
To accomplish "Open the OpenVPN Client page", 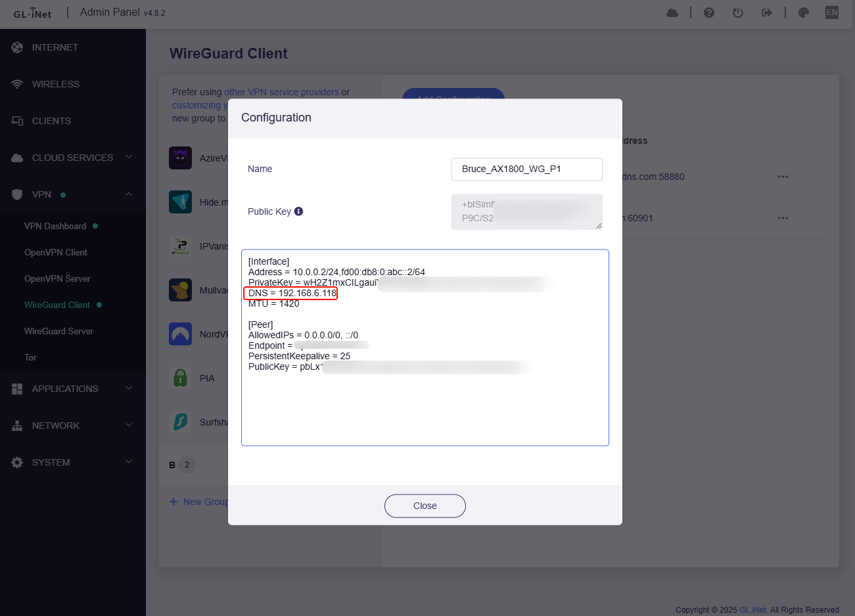I will [56, 252].
